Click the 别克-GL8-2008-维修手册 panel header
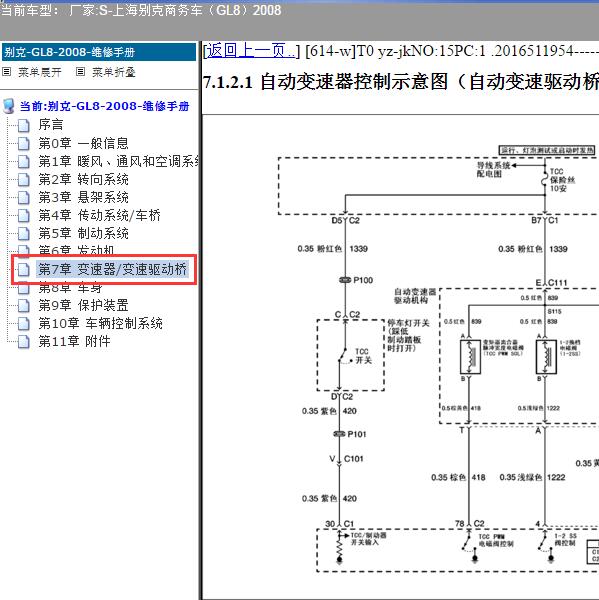599x600 pixels. pyautogui.click(x=99, y=52)
